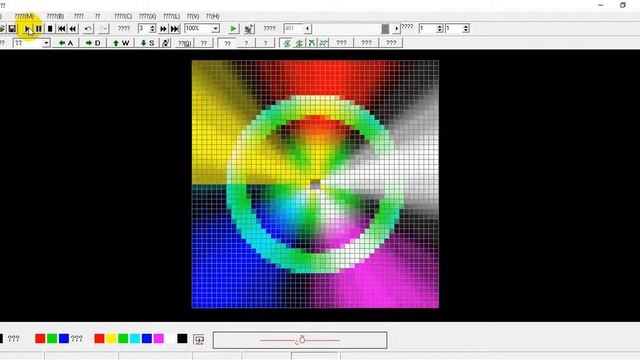Pick the white palette swatch
This screenshot has width=640, height=360.
tap(170, 338)
